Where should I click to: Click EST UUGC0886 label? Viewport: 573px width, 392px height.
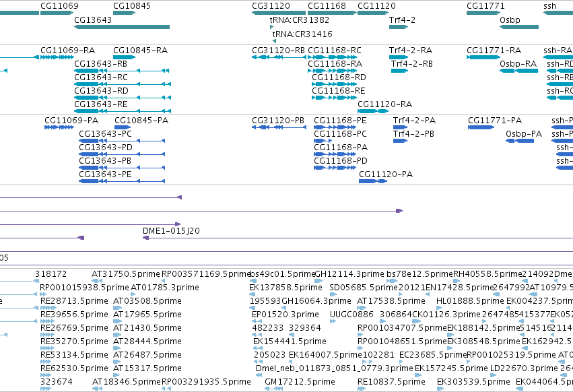(x=351, y=315)
